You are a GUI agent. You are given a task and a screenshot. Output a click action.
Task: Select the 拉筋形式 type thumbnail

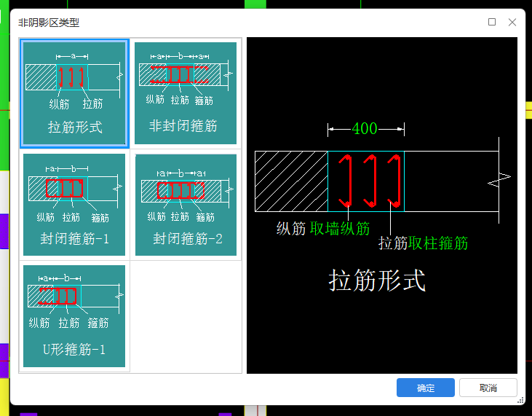[74, 93]
